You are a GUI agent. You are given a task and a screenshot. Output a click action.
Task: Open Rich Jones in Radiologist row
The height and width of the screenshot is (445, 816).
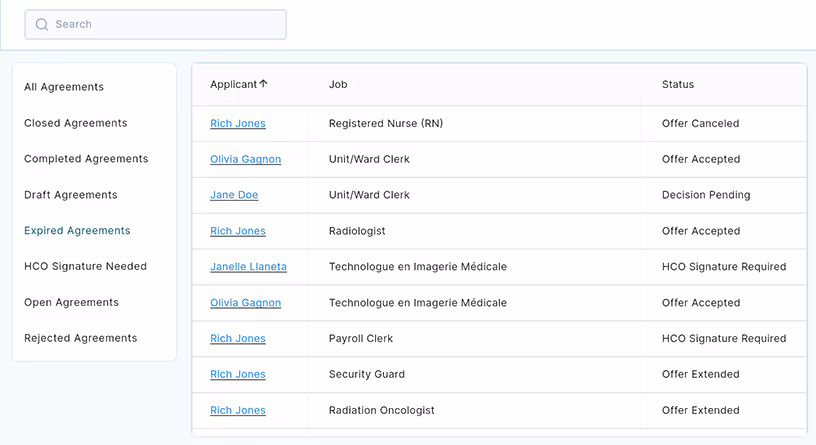click(x=238, y=231)
